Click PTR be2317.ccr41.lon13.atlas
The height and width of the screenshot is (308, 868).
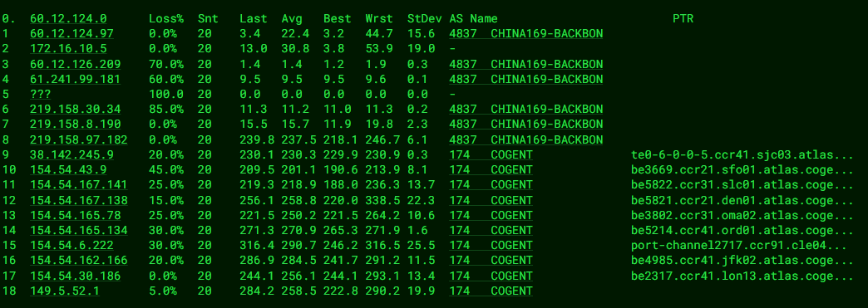(x=742, y=276)
